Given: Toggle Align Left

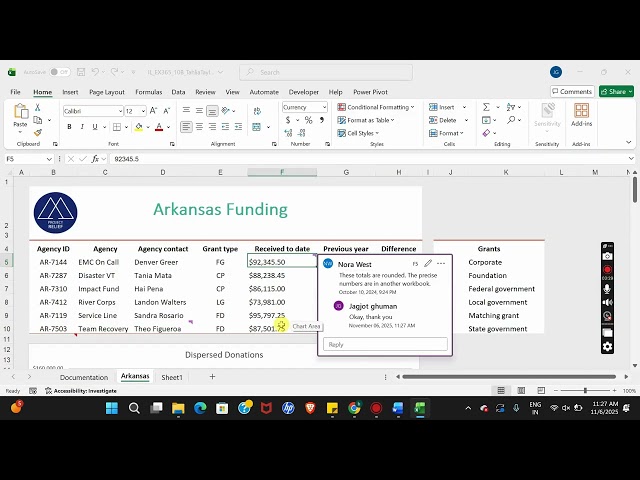Looking at the screenshot, I should click(186, 127).
